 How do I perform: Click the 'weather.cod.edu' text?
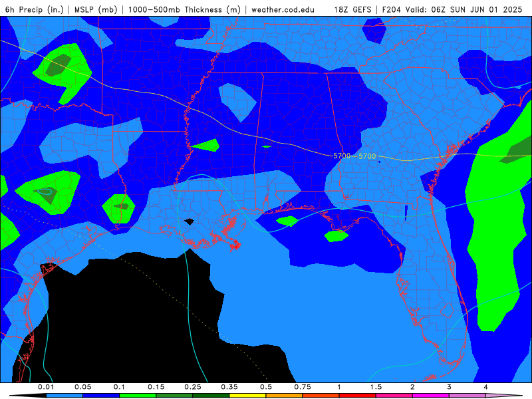click(x=283, y=9)
